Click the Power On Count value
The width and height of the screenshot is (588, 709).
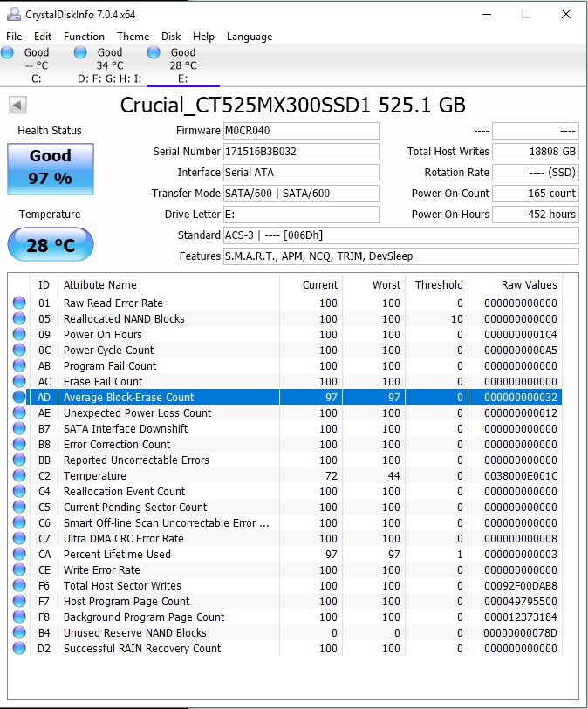(536, 194)
